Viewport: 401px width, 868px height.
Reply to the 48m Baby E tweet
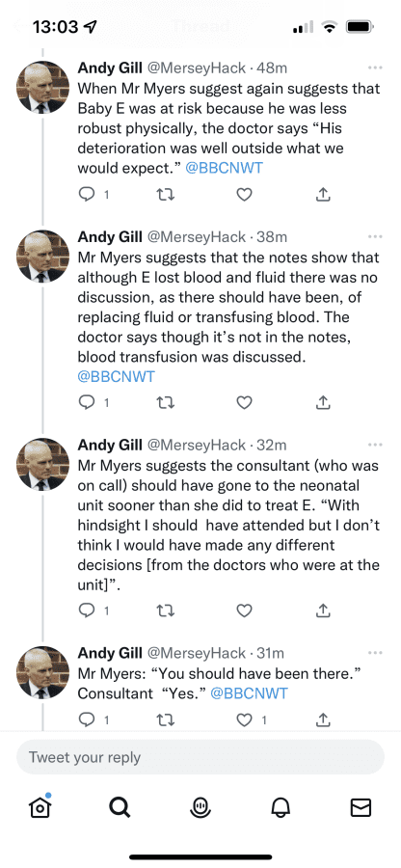[87, 194]
